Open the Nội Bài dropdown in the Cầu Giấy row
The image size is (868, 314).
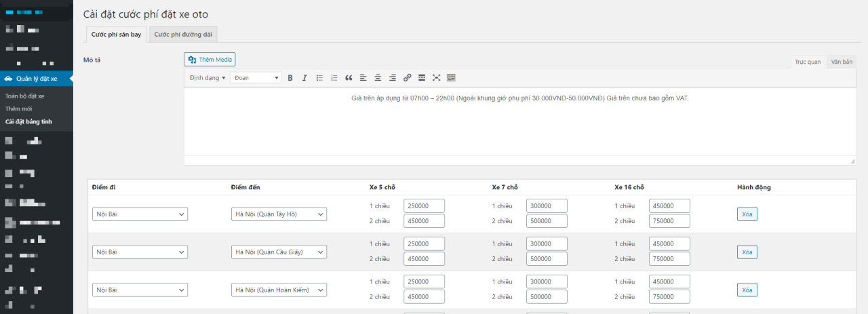tap(140, 252)
